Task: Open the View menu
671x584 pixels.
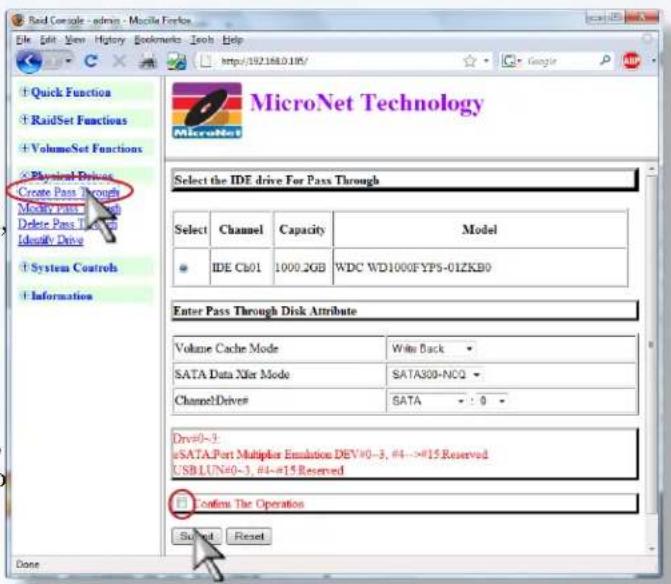Action: pyautogui.click(x=75, y=40)
